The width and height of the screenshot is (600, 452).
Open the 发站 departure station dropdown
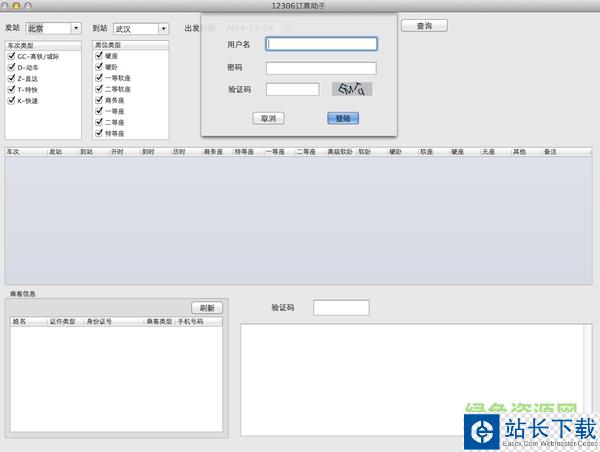76,28
